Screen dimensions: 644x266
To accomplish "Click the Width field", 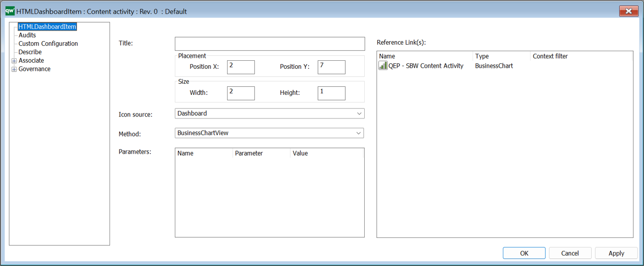I will (x=241, y=93).
